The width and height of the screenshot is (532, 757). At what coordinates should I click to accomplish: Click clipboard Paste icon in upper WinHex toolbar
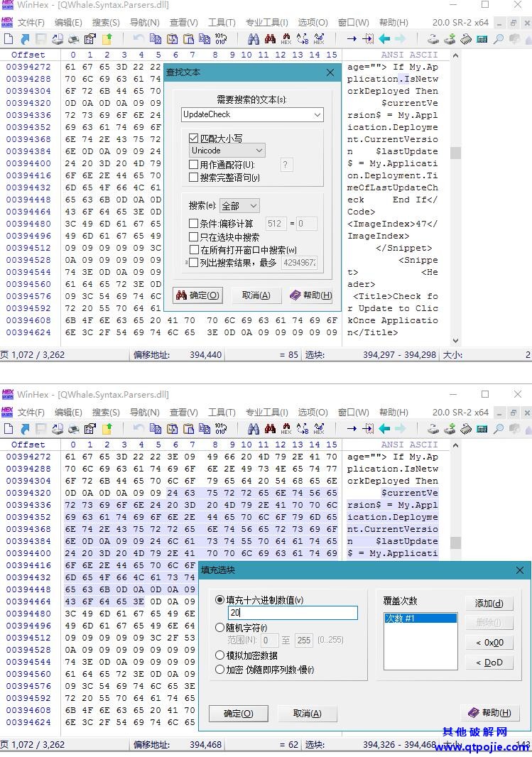click(188, 38)
